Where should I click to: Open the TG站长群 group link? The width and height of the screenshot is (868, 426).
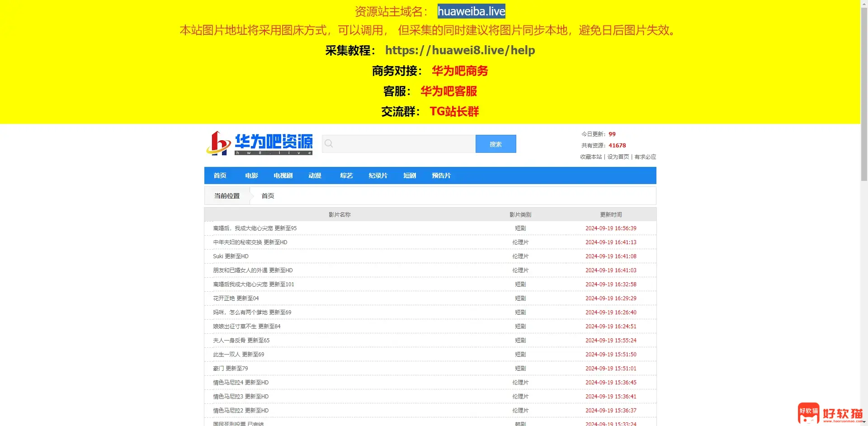[454, 112]
